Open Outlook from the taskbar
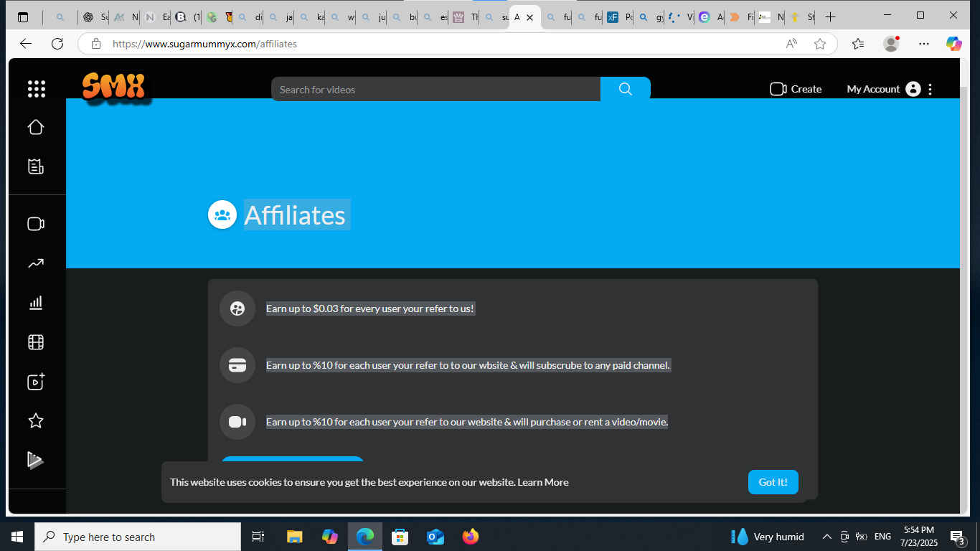 point(435,537)
